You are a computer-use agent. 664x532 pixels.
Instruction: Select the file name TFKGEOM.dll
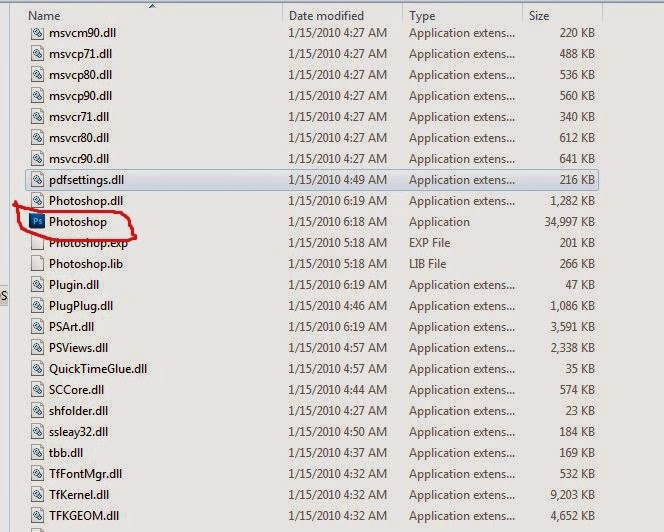[x=84, y=515]
